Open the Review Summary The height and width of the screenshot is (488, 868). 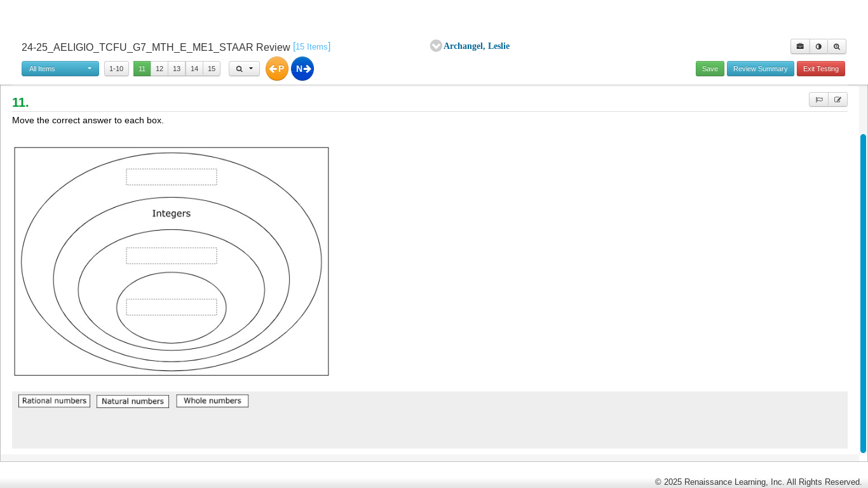pyautogui.click(x=760, y=69)
